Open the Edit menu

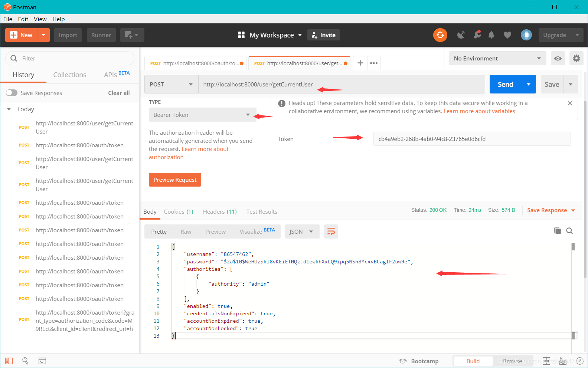[x=23, y=19]
